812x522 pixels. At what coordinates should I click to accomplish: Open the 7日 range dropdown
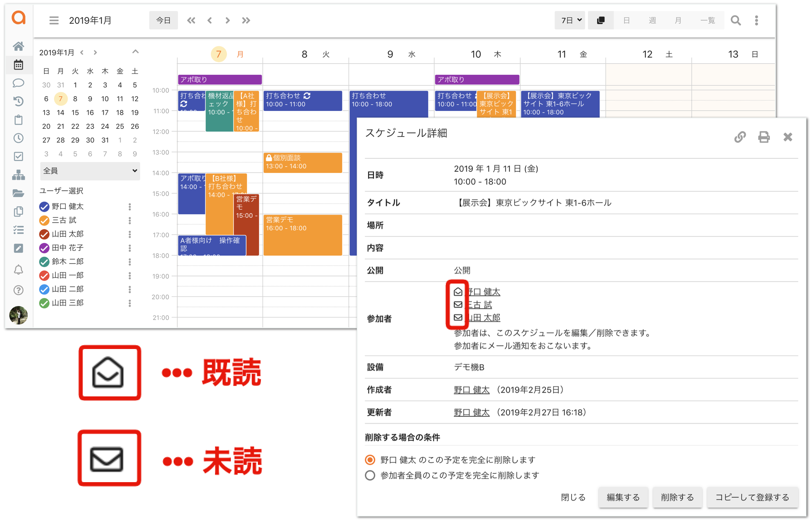point(570,20)
